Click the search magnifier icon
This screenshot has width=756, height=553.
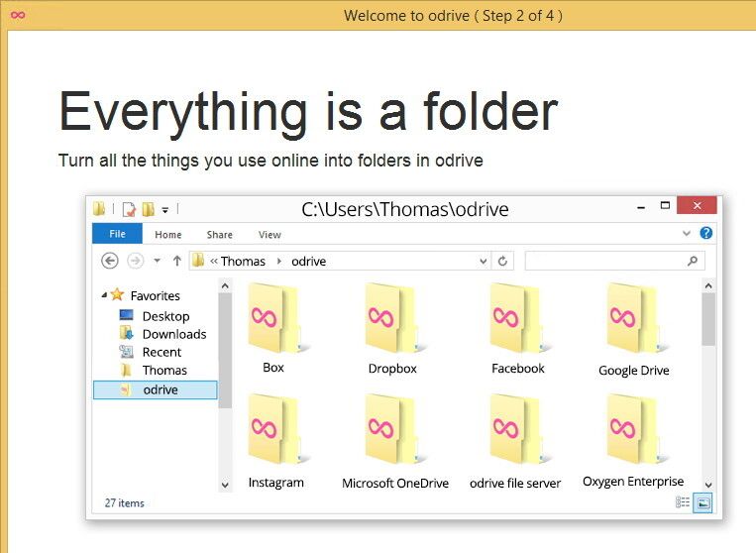pos(693,261)
